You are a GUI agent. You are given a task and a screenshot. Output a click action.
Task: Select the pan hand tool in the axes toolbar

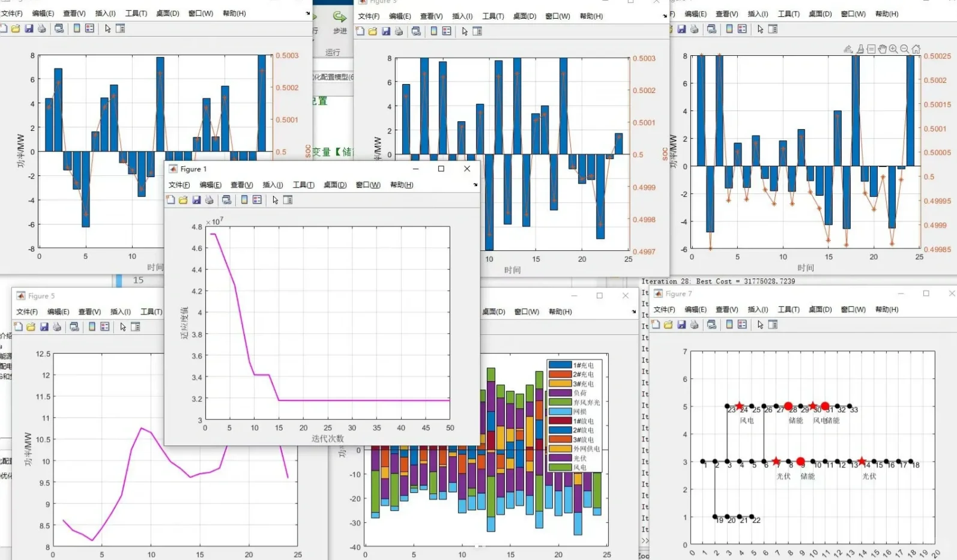[x=882, y=49]
